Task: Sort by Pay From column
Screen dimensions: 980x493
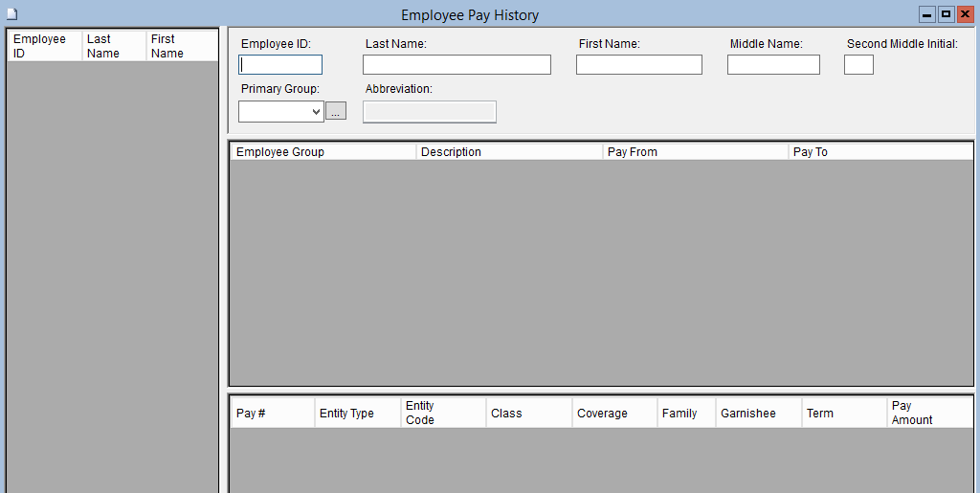Action: (x=695, y=152)
